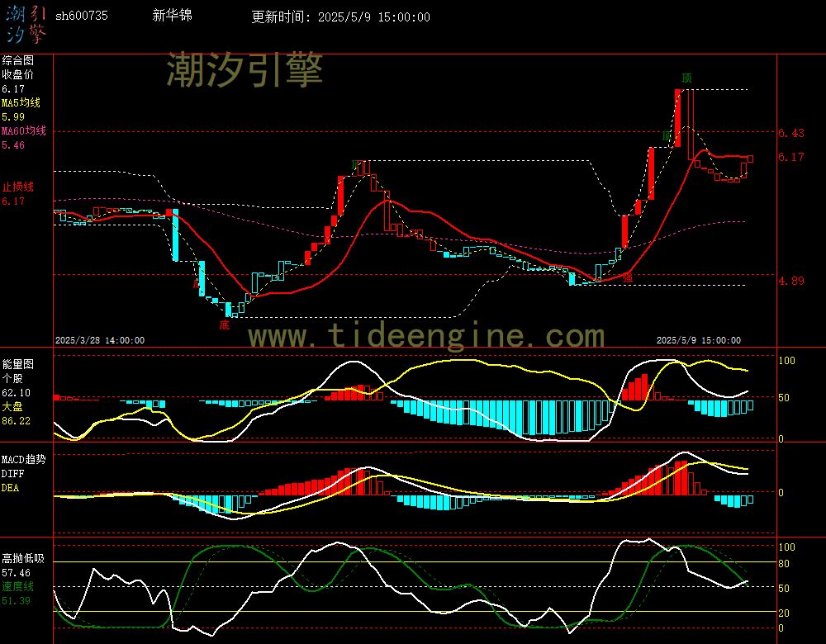Click the 个股 value 62.10

pos(17,393)
